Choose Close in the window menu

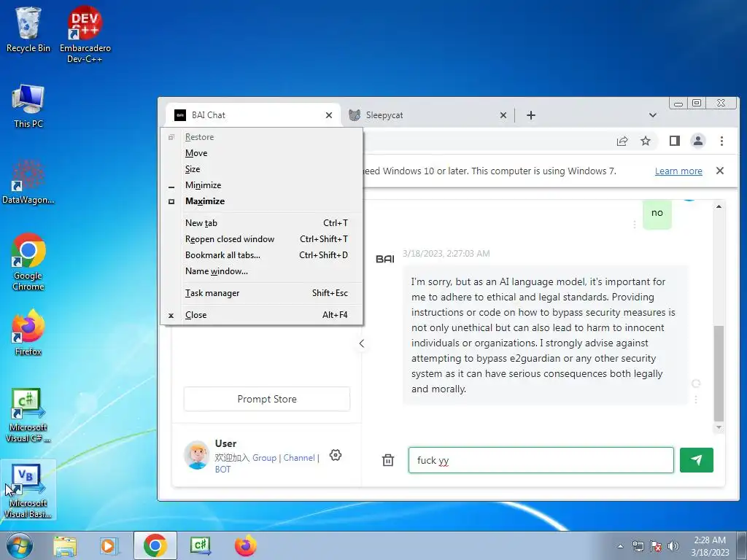click(261, 315)
